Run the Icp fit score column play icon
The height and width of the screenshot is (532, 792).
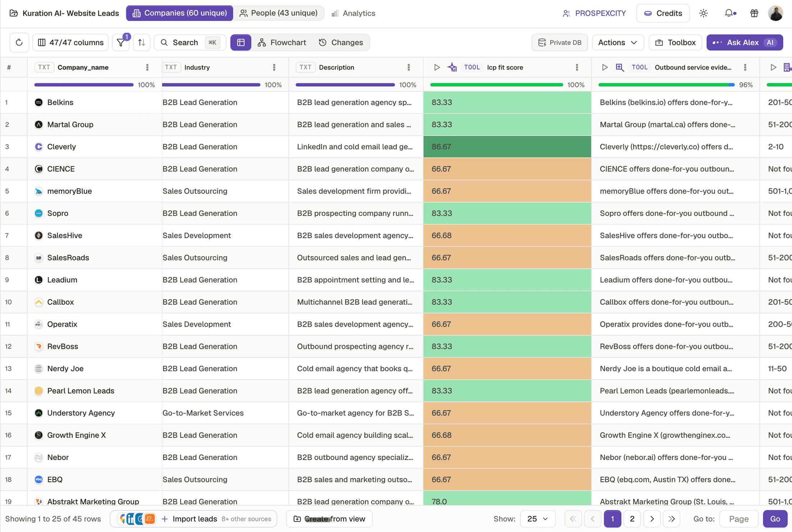(437, 67)
